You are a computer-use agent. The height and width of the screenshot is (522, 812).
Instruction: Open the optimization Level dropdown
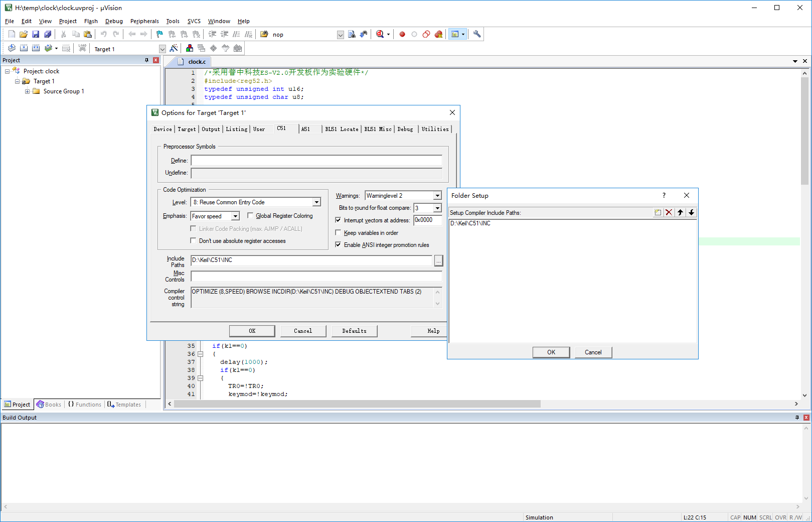(x=316, y=202)
